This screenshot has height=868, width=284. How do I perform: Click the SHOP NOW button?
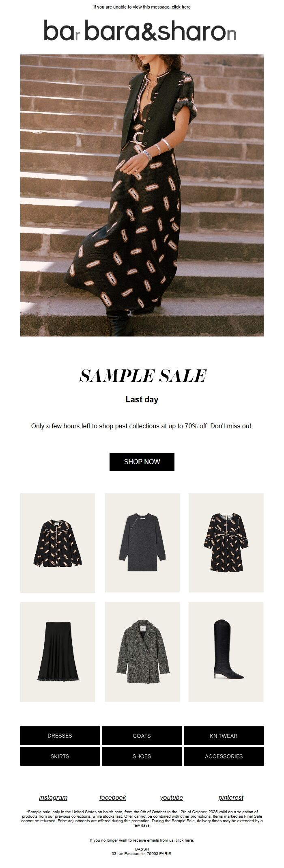(x=142, y=462)
